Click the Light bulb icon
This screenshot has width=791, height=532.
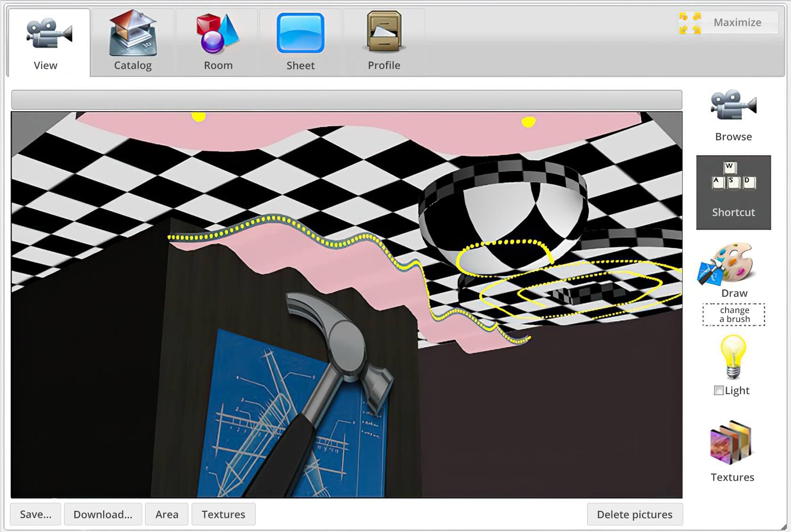coord(733,357)
